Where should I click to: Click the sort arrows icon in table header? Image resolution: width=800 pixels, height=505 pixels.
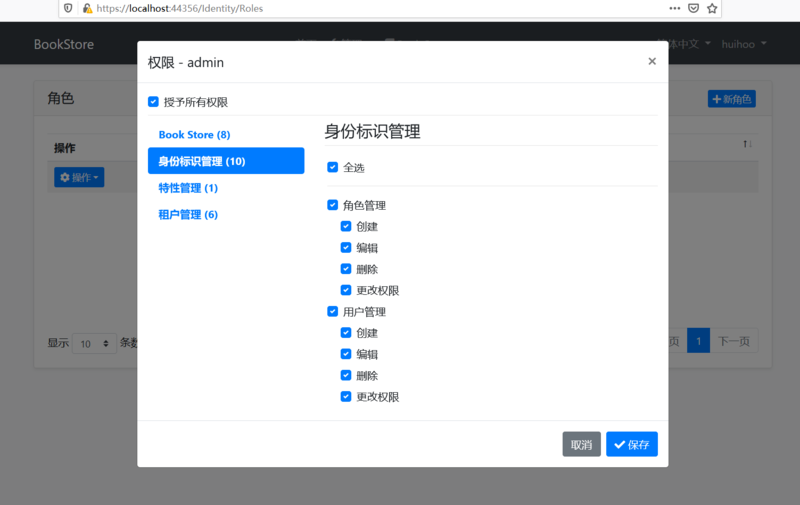click(x=747, y=145)
